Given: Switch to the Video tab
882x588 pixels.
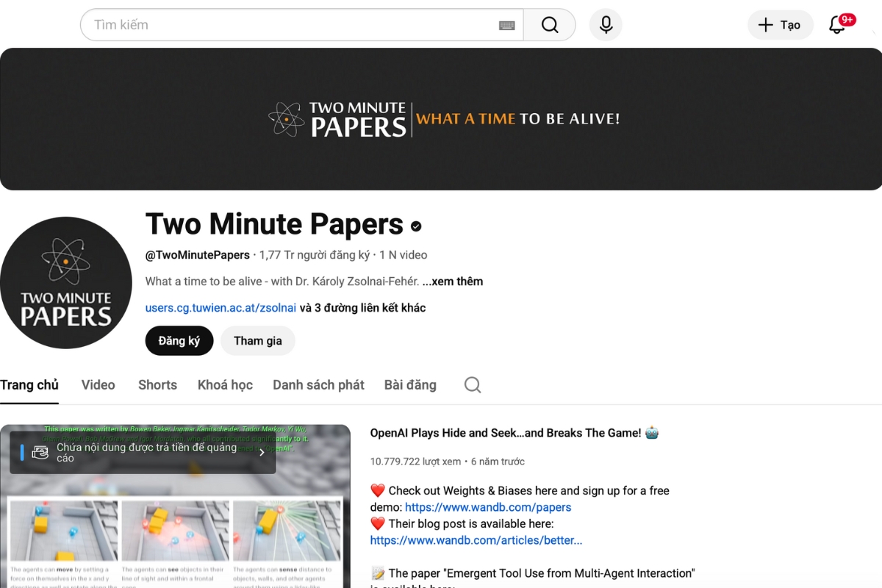Looking at the screenshot, I should pos(98,385).
